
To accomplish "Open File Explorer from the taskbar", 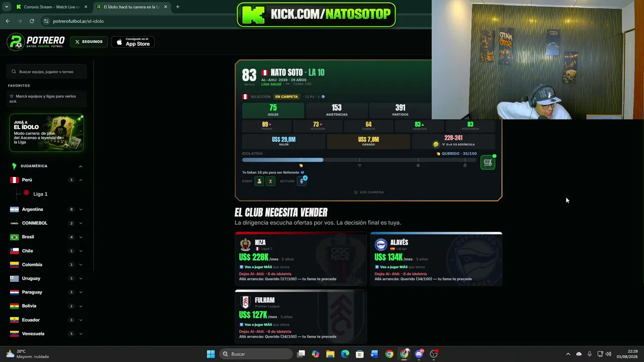I will tap(330, 354).
